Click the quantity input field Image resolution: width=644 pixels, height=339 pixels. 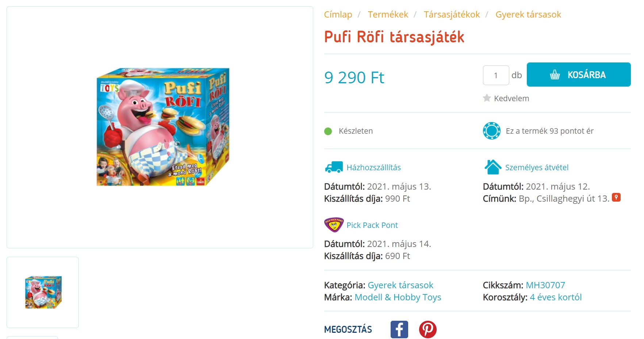(x=496, y=75)
